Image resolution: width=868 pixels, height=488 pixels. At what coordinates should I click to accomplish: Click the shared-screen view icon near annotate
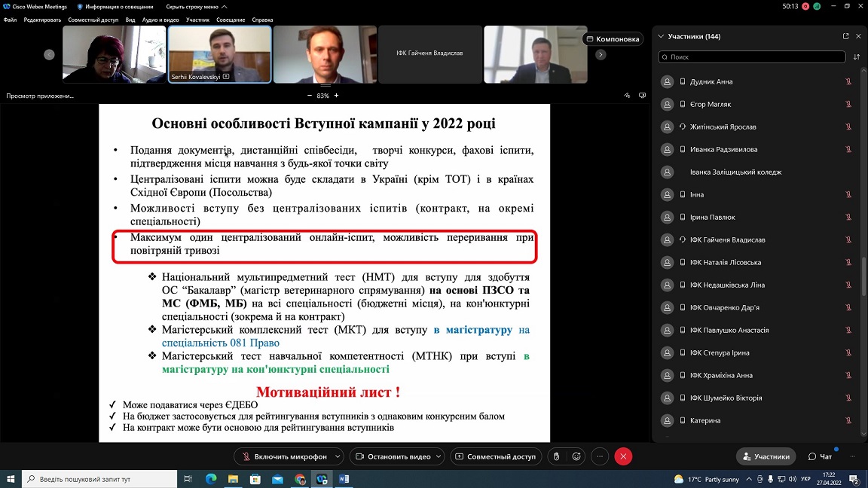point(642,96)
